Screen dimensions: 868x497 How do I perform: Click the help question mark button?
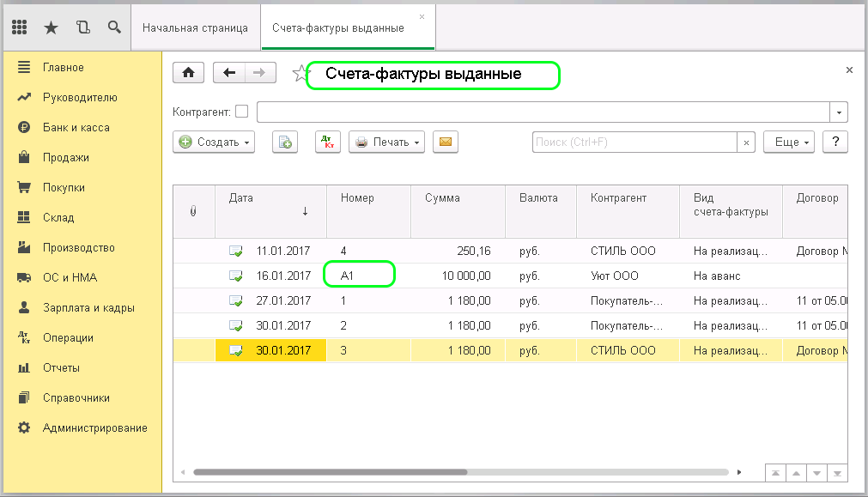pos(835,142)
